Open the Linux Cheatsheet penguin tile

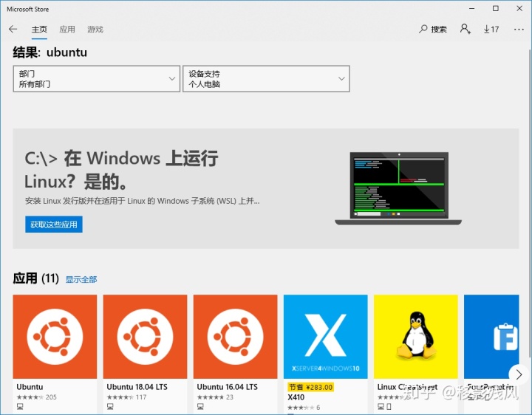[x=416, y=336]
